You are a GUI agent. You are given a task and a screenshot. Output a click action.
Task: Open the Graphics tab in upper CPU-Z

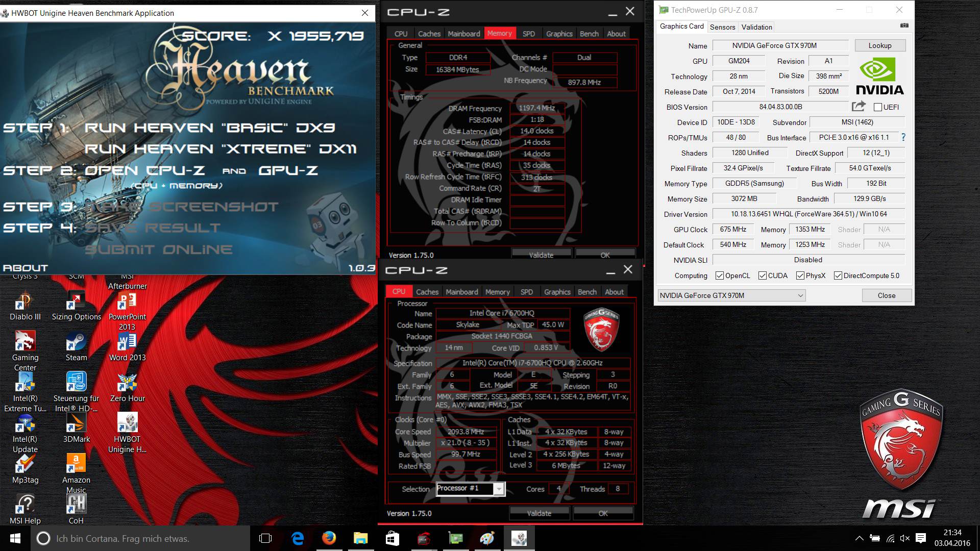[x=559, y=34]
